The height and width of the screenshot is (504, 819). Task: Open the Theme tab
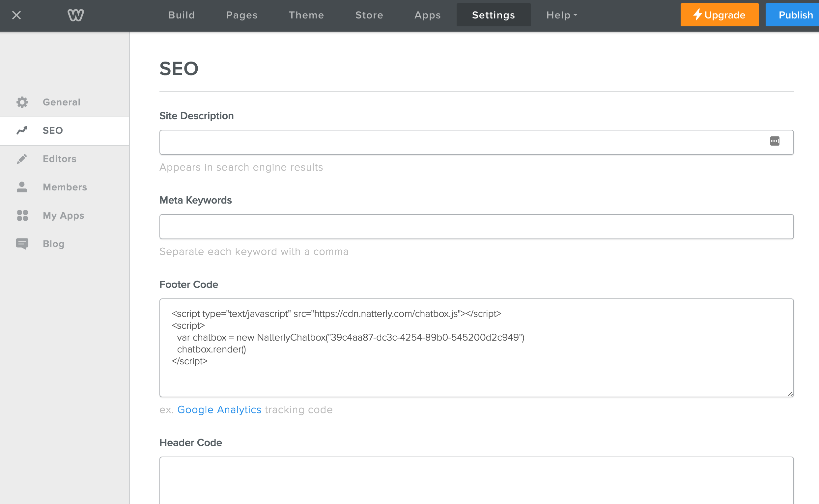306,15
